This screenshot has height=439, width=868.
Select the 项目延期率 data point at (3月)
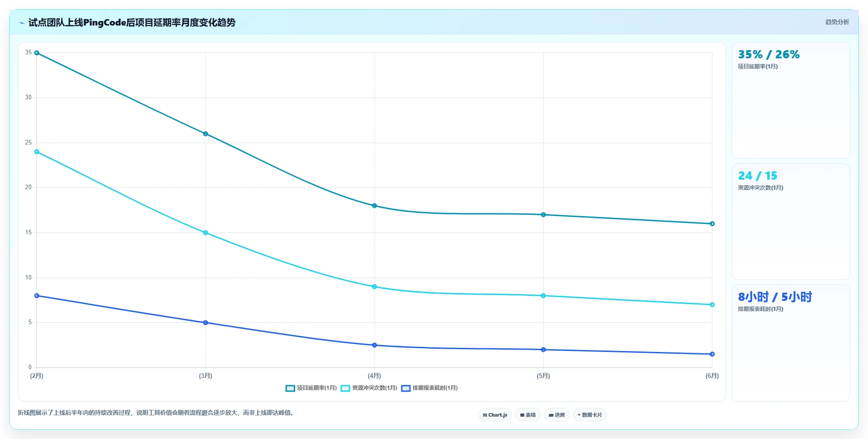click(x=206, y=134)
